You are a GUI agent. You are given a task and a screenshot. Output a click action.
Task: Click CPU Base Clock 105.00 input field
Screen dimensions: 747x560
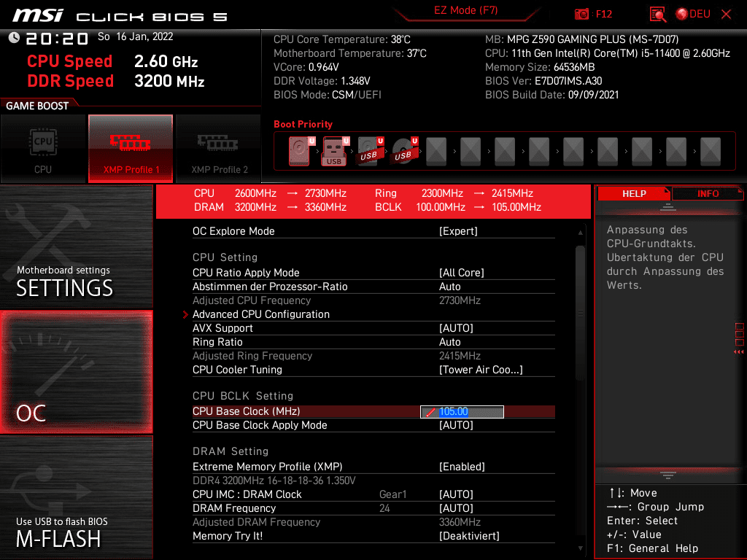point(462,412)
